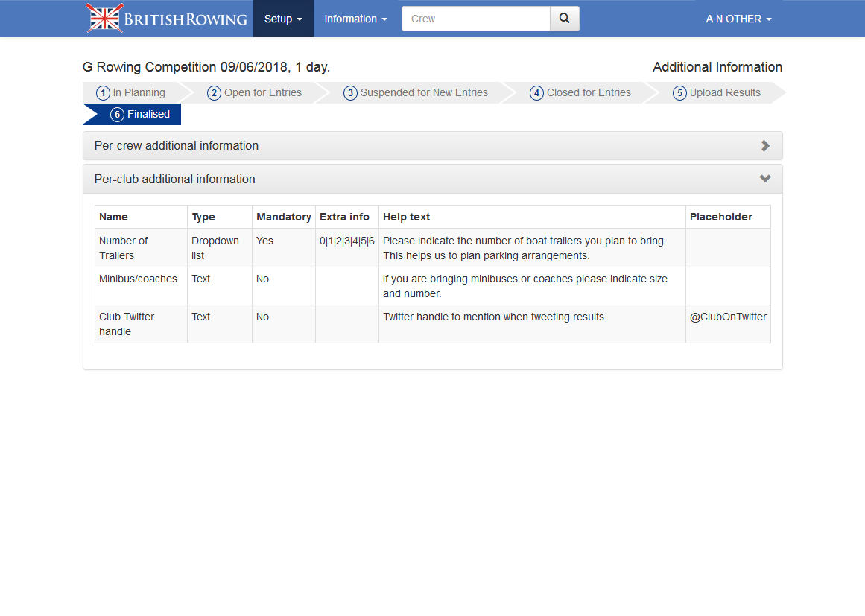
Task: Click the Number of Trailers row
Action: 124,248
